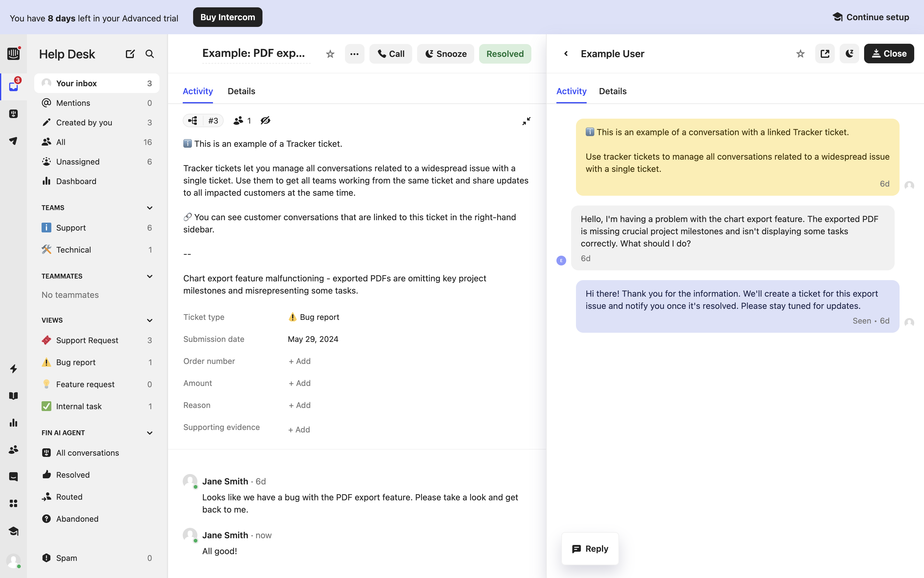This screenshot has height=578, width=924.
Task: Switch to ticket Details tab
Action: click(241, 91)
